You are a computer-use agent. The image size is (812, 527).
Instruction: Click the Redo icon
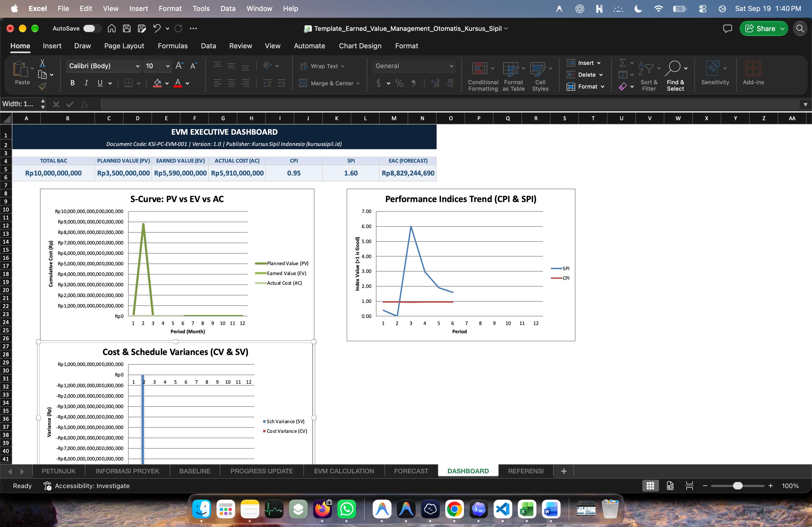(x=179, y=29)
